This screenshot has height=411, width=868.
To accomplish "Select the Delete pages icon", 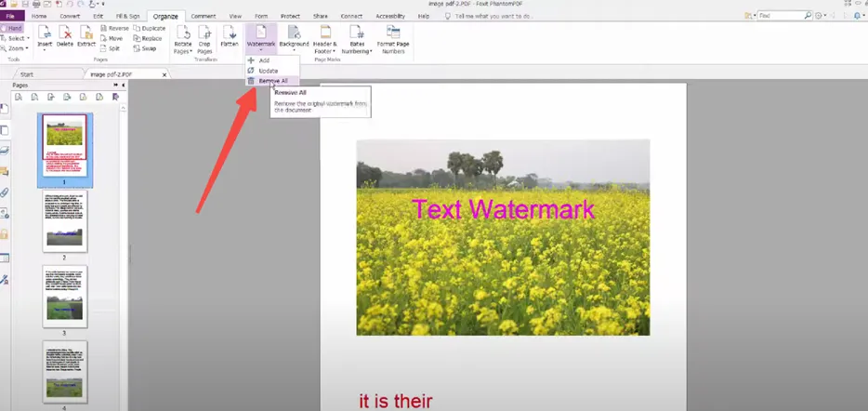I will point(65,36).
